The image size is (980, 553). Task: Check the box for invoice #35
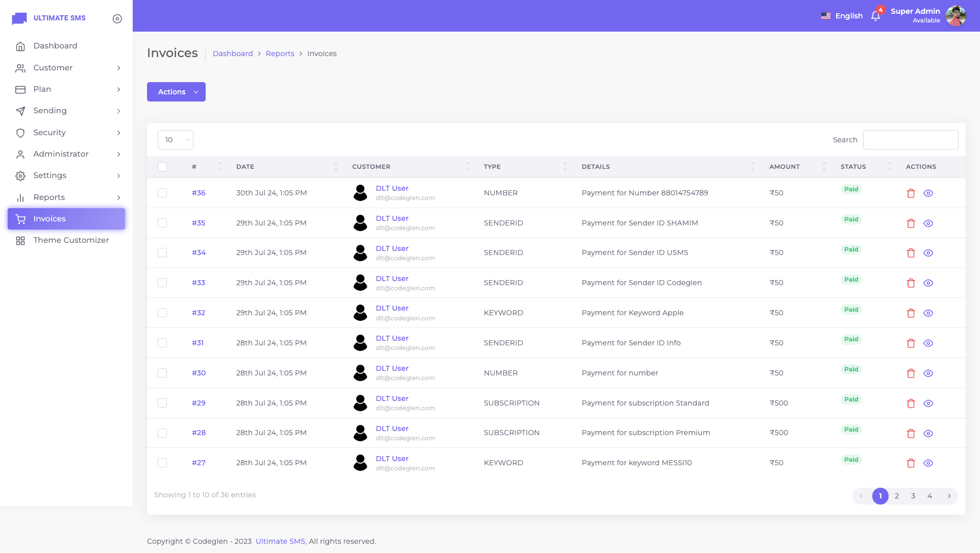162,223
